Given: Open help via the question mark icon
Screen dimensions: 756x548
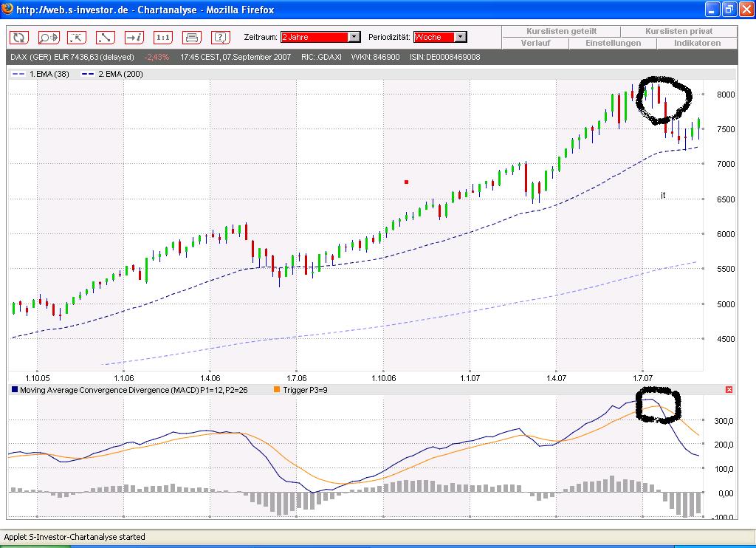Looking at the screenshot, I should (220, 37).
